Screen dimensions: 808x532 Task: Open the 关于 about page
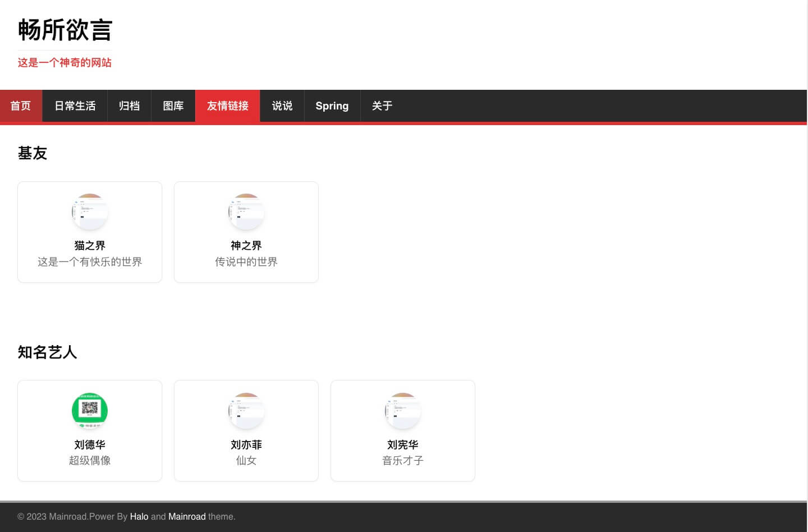tap(382, 106)
